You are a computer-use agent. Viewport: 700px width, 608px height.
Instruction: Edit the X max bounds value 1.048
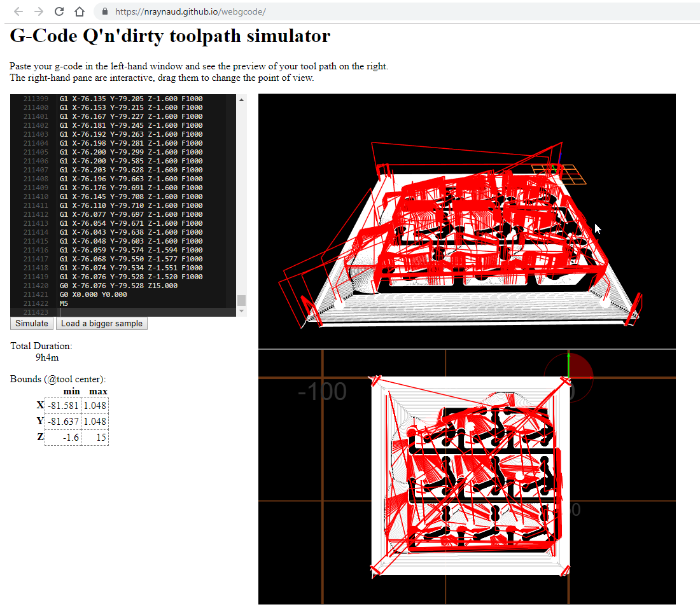click(x=94, y=406)
